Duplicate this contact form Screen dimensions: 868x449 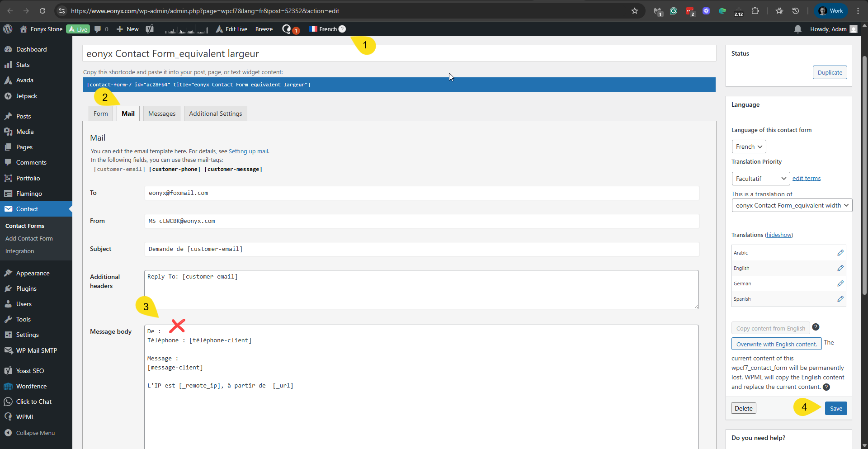[830, 72]
